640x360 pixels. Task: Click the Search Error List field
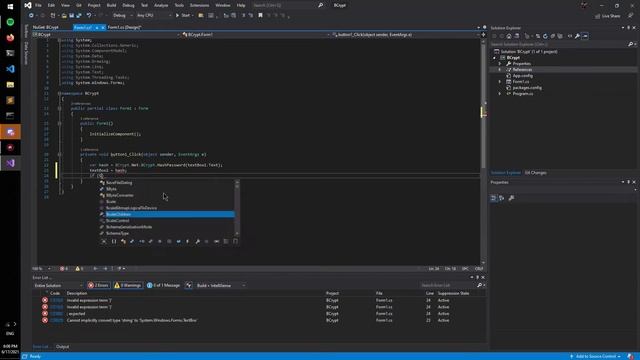[448, 285]
